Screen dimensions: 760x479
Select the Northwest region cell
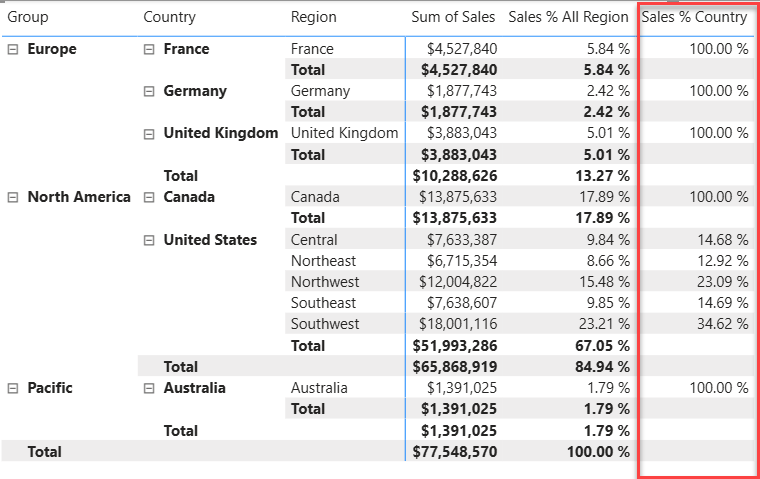tap(324, 282)
